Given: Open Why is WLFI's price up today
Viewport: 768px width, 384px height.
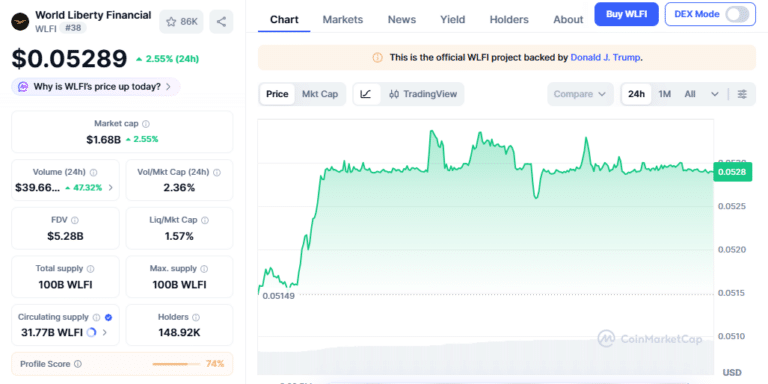Looking at the screenshot, I should coord(96,87).
